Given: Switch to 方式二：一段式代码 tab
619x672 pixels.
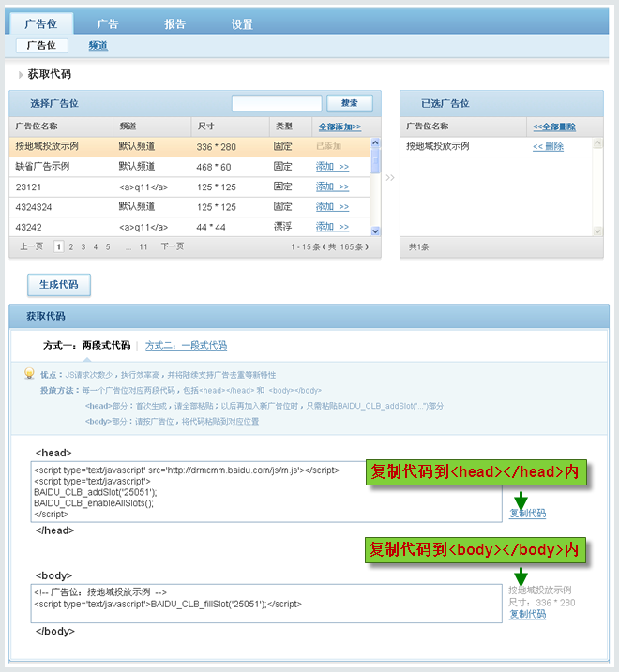Looking at the screenshot, I should pos(187,345).
